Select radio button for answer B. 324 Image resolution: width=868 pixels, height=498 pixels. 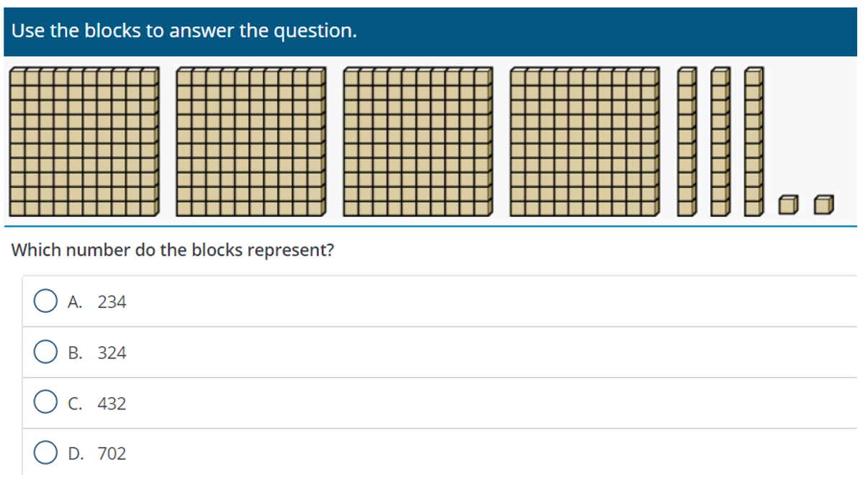point(45,353)
